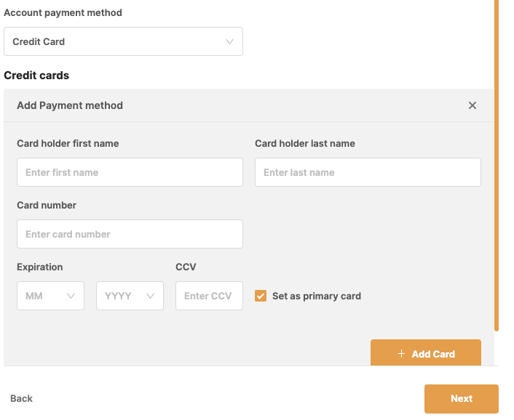Submit with the Add Card button
514x420 pixels.
(x=426, y=353)
